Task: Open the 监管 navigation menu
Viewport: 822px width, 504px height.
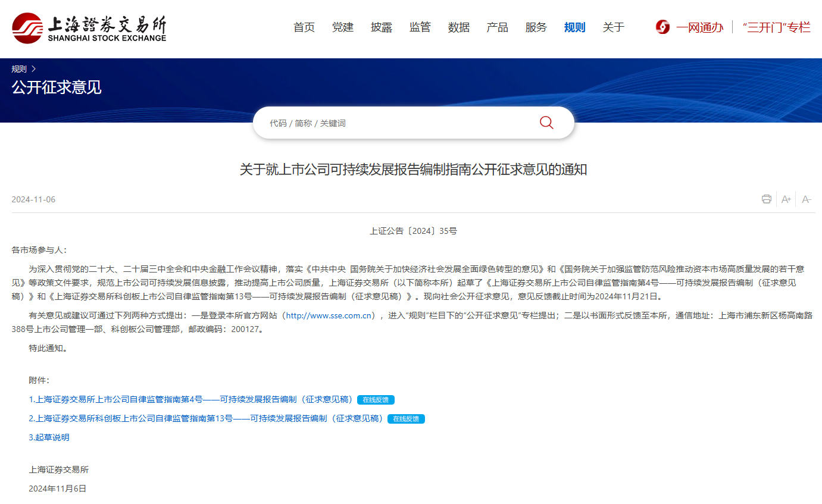Action: 420,27
